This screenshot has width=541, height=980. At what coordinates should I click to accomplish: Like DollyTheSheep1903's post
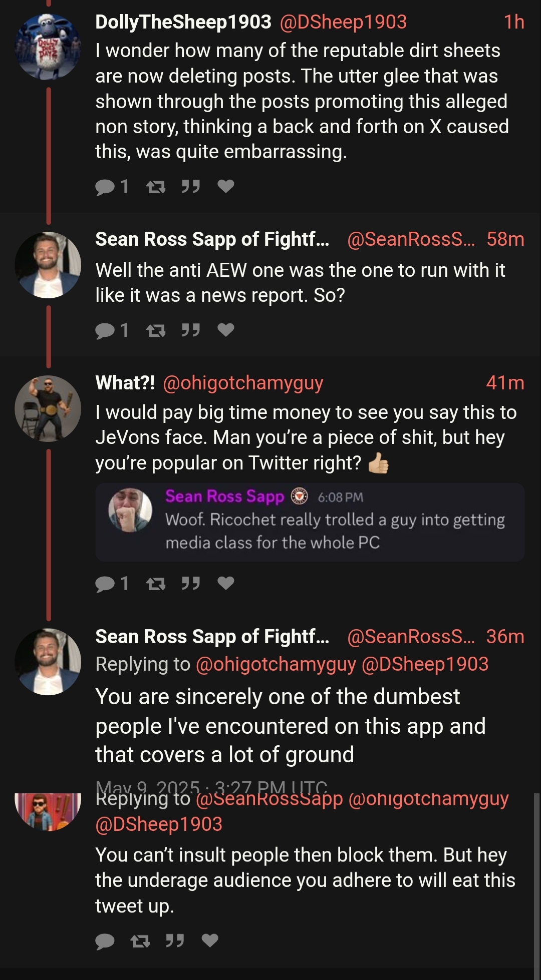coord(226,187)
